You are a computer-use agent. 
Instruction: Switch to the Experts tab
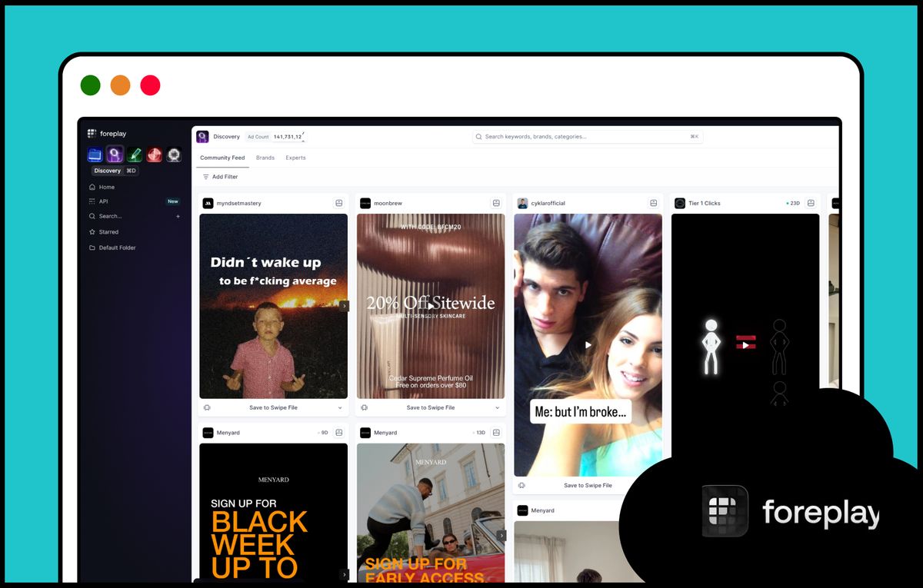(x=295, y=158)
